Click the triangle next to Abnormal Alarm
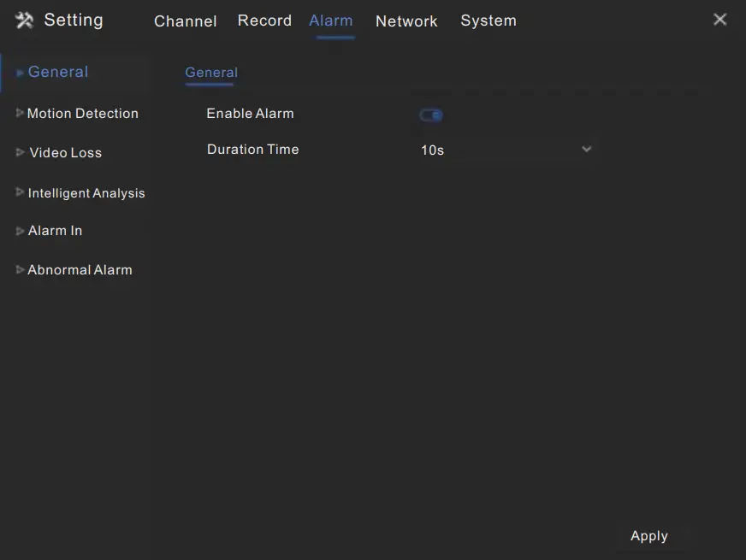This screenshot has width=746, height=560. coord(20,270)
